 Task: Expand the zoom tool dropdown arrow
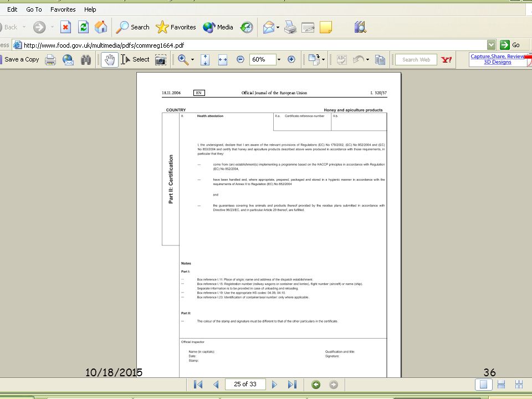coord(192,60)
